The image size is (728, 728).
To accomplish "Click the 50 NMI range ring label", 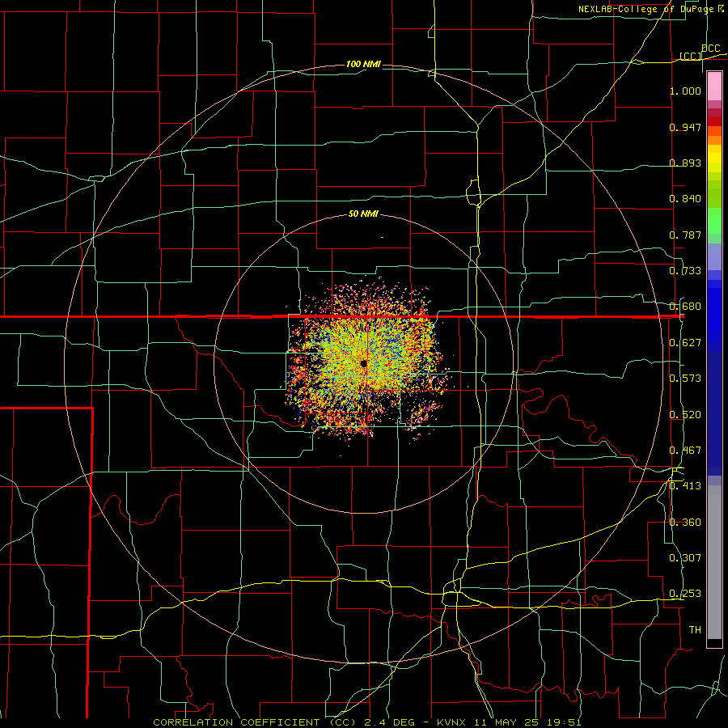I will tap(363, 214).
